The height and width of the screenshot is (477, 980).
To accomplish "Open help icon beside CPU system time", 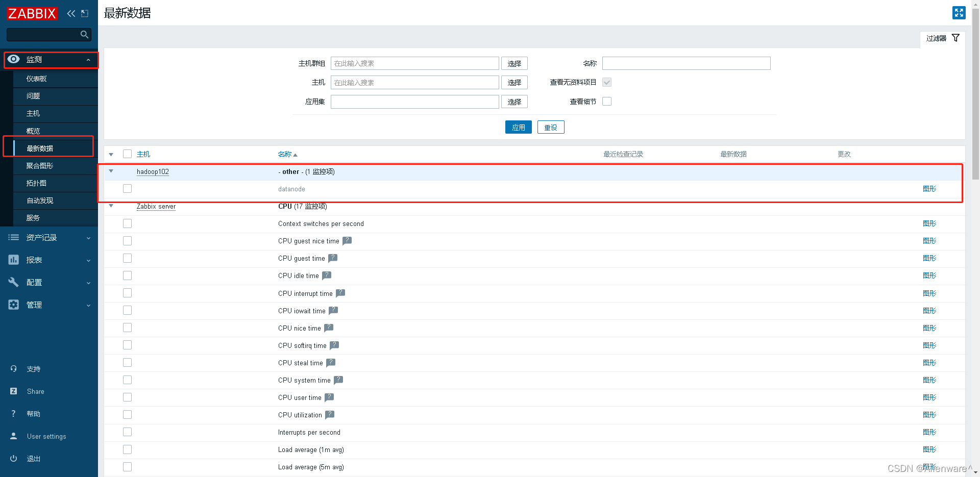I will 338,380.
